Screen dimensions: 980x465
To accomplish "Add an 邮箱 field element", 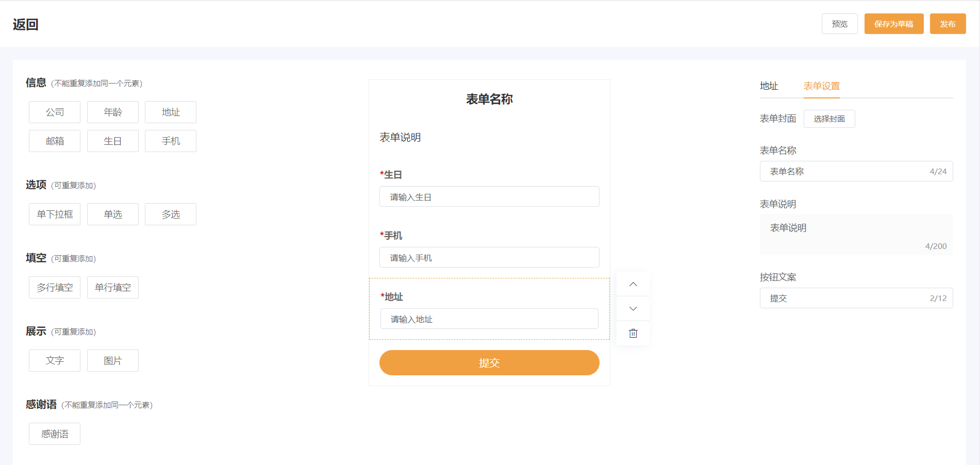I will (x=54, y=141).
